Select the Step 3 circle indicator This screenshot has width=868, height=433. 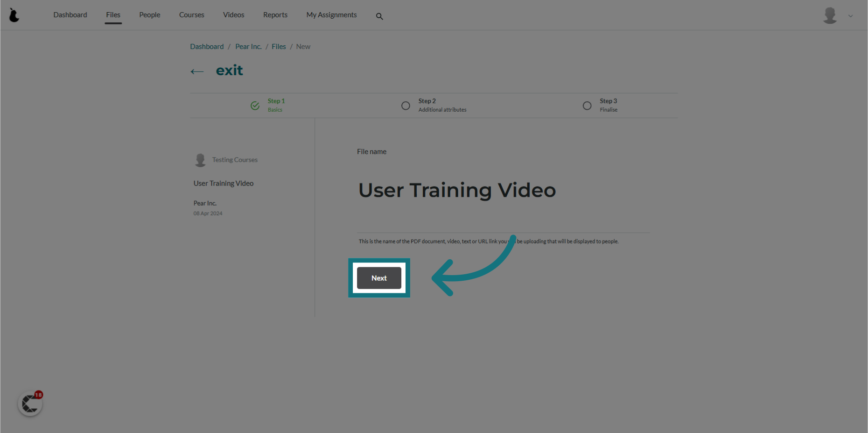(587, 106)
